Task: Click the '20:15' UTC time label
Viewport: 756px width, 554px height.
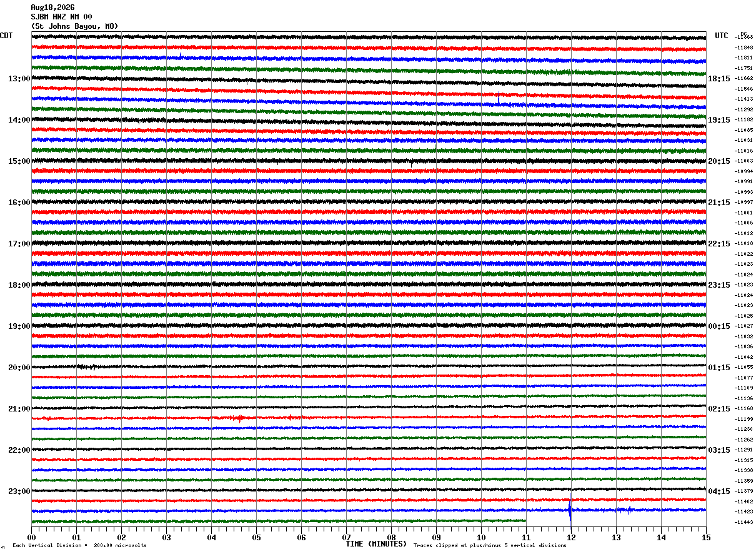Action: click(719, 161)
